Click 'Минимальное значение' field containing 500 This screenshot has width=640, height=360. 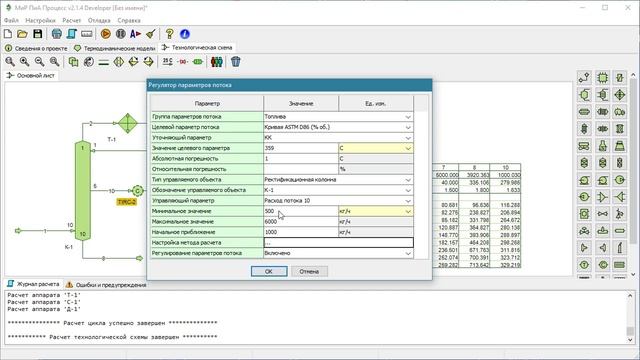[x=300, y=211]
